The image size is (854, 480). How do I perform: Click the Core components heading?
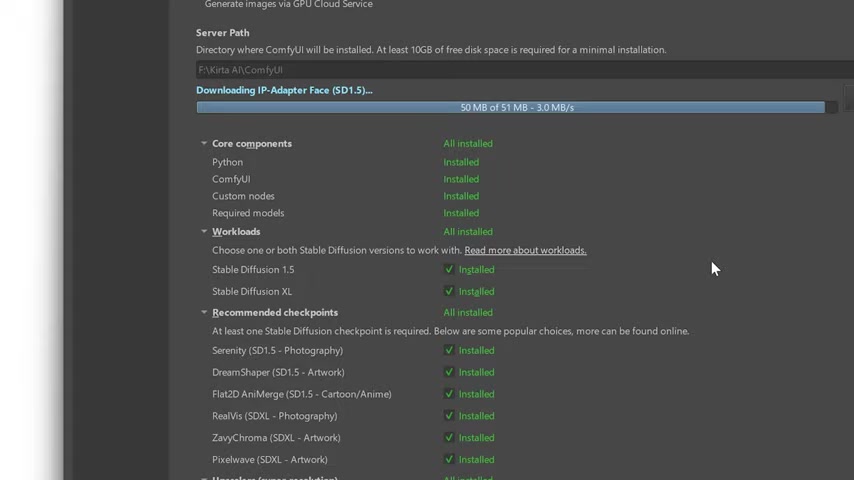point(252,143)
